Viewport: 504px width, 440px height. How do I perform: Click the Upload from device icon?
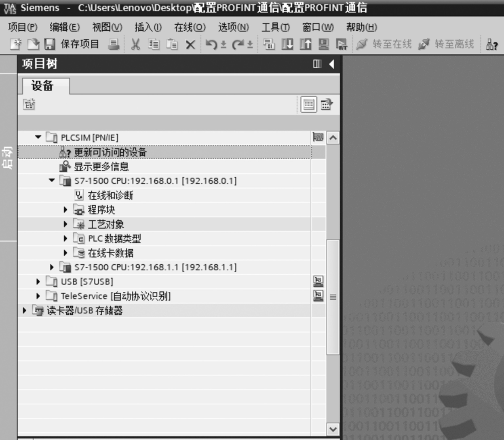(306, 44)
